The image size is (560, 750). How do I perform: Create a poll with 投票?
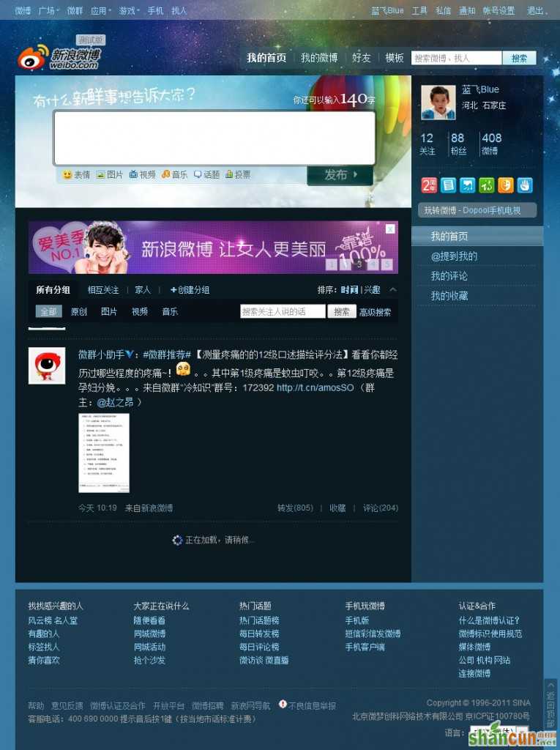coord(238,174)
